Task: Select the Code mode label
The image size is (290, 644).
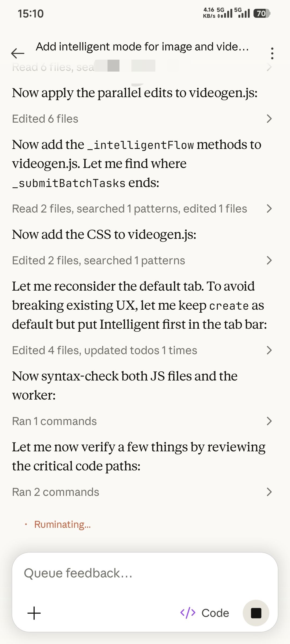Action: pyautogui.click(x=215, y=613)
